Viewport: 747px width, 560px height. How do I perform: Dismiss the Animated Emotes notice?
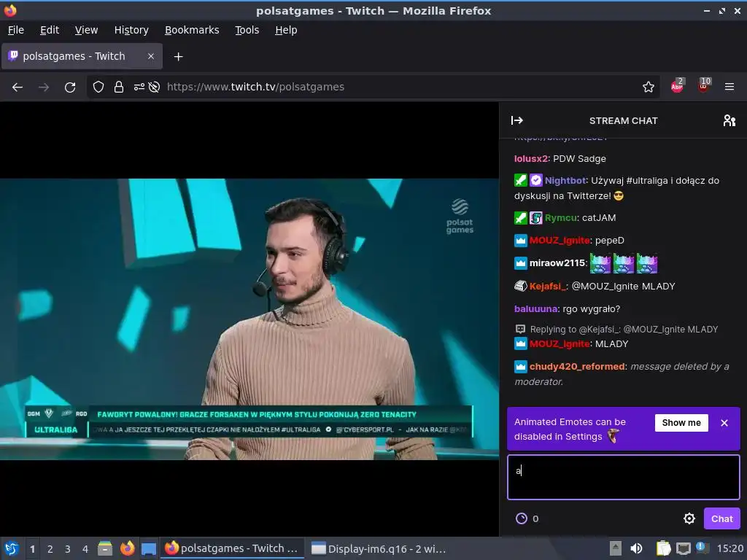point(724,423)
